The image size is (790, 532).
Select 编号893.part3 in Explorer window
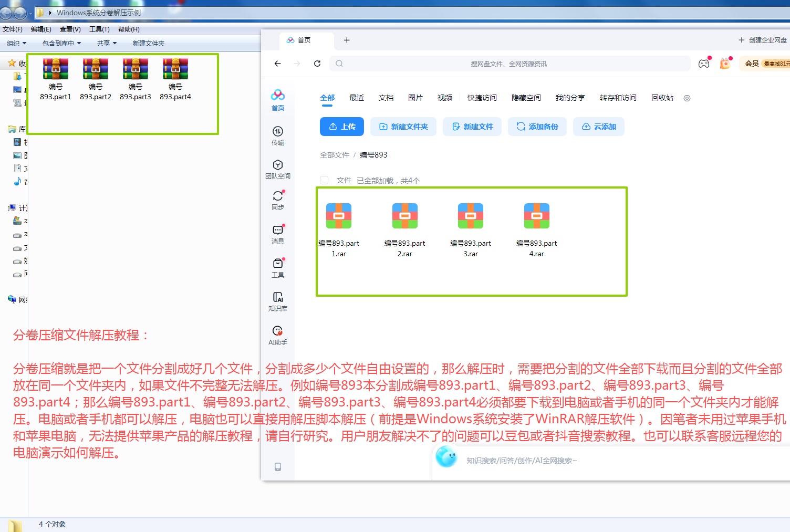point(136,79)
